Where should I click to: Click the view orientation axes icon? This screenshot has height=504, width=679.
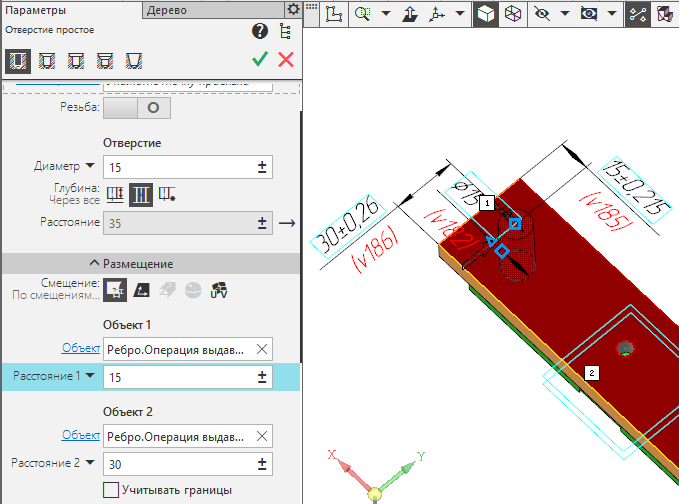tap(436, 14)
